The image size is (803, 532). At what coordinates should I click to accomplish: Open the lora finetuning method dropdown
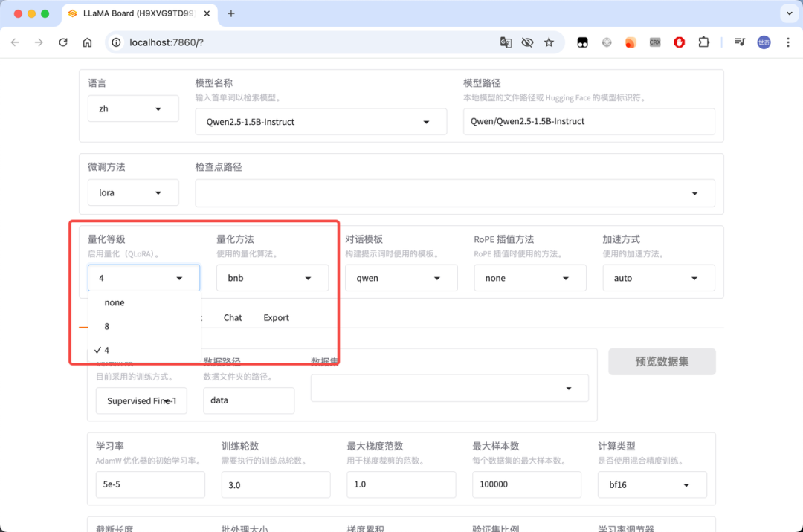[x=133, y=192]
